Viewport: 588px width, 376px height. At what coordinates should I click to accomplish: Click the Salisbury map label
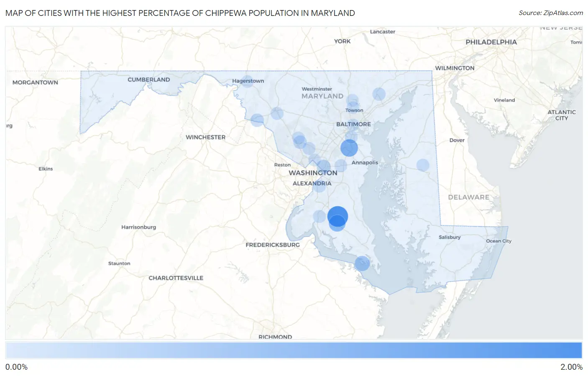click(450, 237)
